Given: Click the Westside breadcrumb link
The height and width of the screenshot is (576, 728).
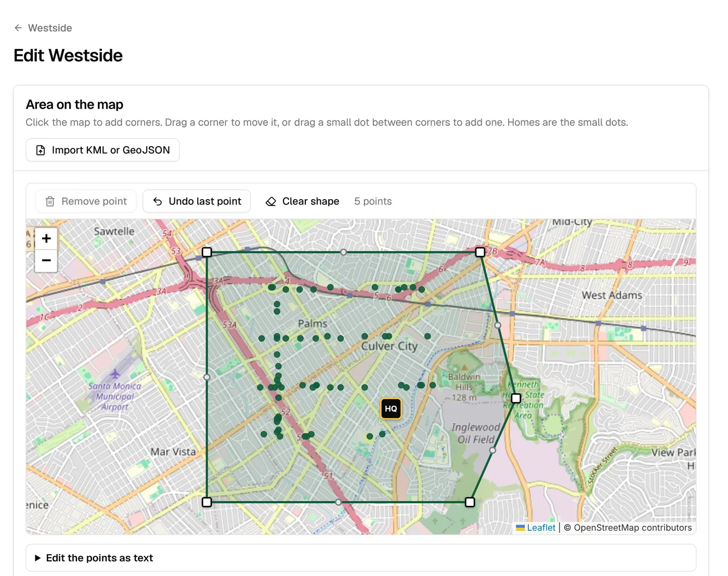Looking at the screenshot, I should pyautogui.click(x=50, y=28).
